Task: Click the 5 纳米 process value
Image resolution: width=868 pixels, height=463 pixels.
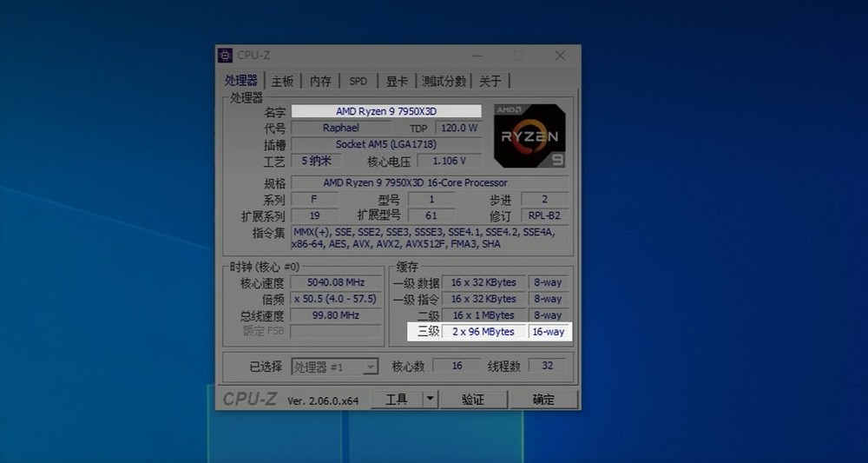Action: (x=317, y=162)
